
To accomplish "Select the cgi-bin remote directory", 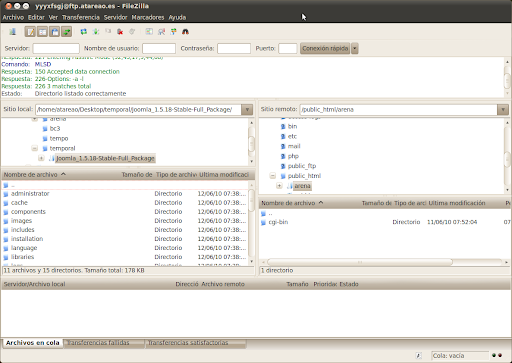I will [x=385, y=222].
